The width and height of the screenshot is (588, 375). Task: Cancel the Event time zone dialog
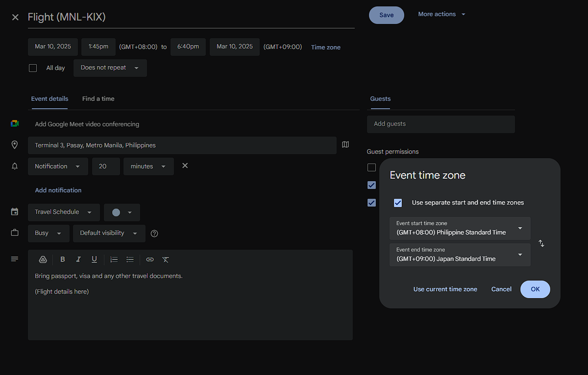pyautogui.click(x=501, y=289)
